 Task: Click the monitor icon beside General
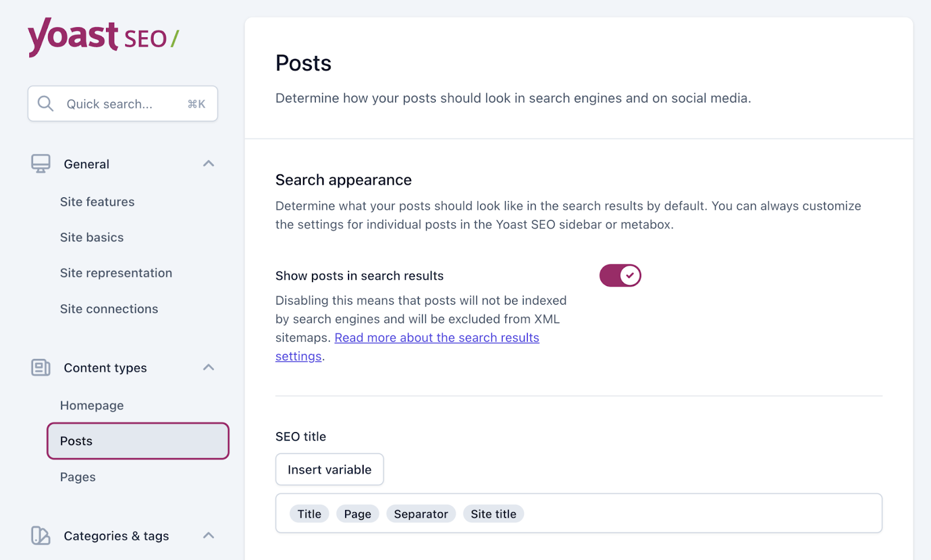click(40, 163)
